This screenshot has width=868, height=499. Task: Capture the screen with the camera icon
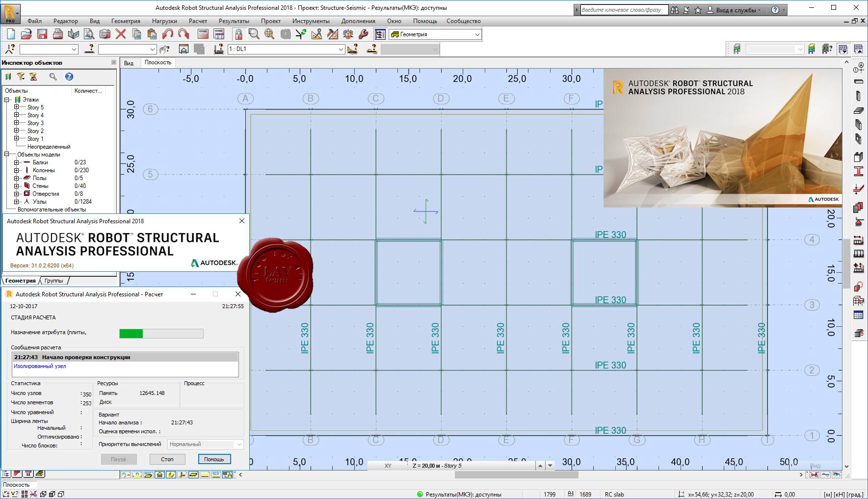tap(105, 34)
